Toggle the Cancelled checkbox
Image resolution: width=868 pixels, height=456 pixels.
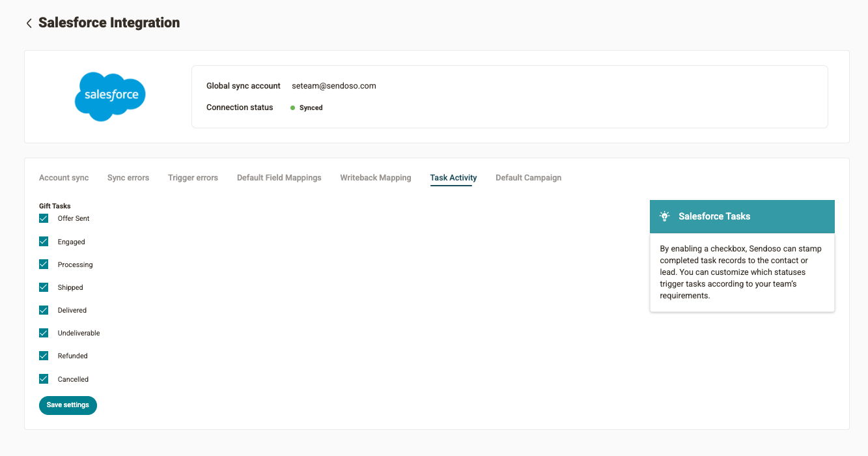(x=44, y=379)
